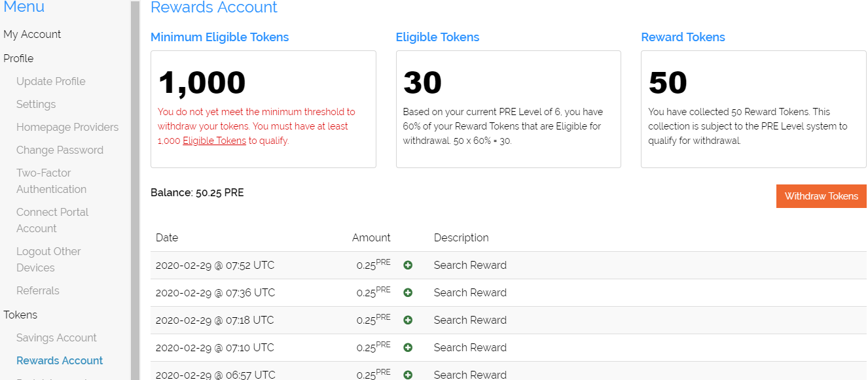Click green plus icon for 07:36 UTC reward
This screenshot has width=868, height=380.
click(x=408, y=293)
